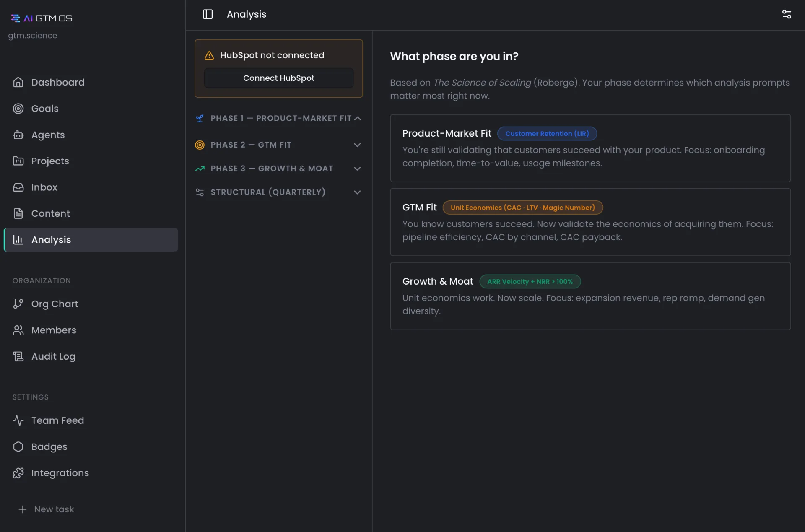Image resolution: width=805 pixels, height=532 pixels.
Task: Click the Integrations label
Action: (60, 473)
